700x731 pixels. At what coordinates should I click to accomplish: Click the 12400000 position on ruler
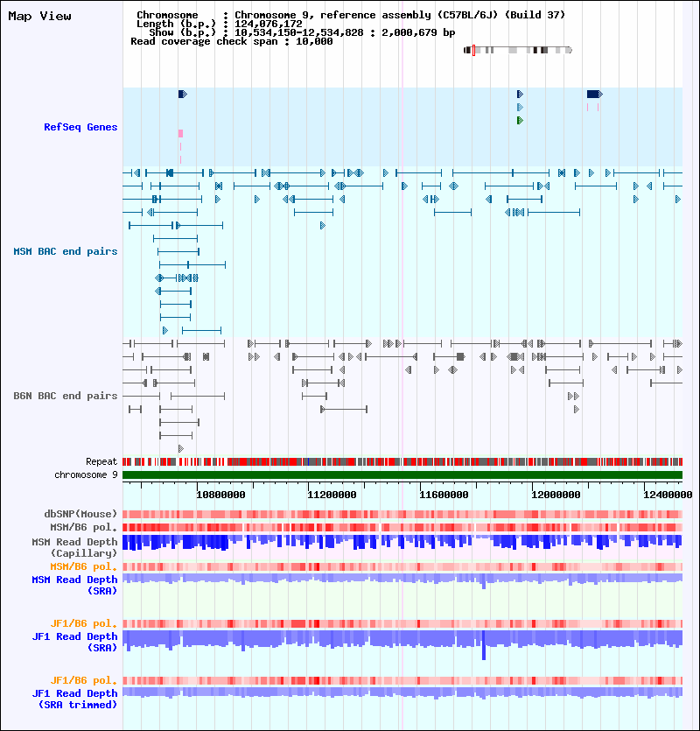[x=668, y=495]
